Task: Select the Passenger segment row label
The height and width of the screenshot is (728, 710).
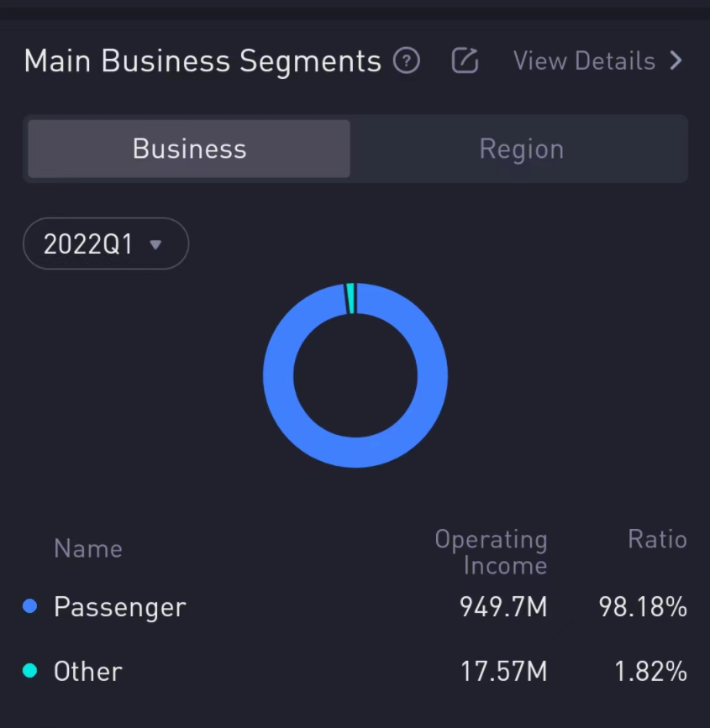Action: click(x=120, y=606)
